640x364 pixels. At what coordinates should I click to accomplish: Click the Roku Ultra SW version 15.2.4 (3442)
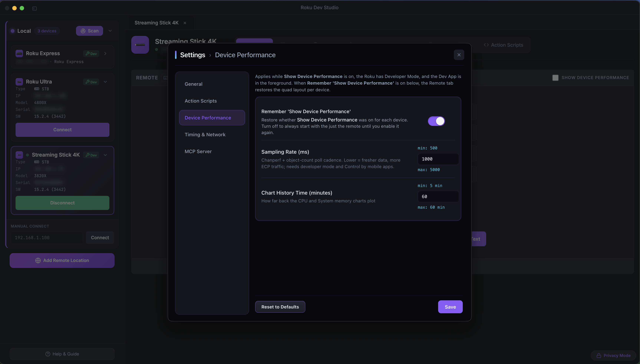[x=50, y=116]
